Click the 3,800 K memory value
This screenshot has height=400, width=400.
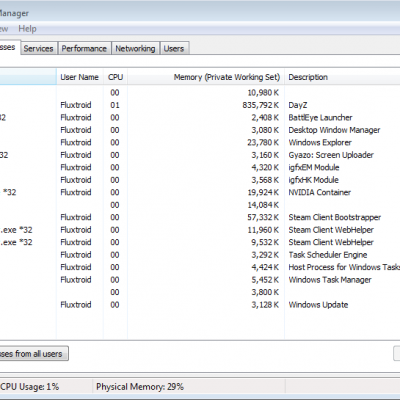265,292
